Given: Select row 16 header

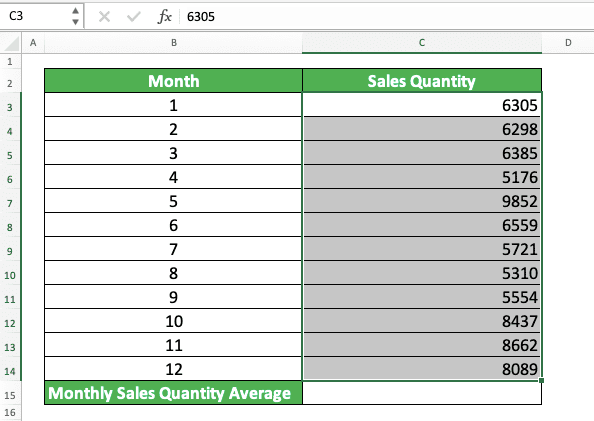Looking at the screenshot, I should [10, 413].
